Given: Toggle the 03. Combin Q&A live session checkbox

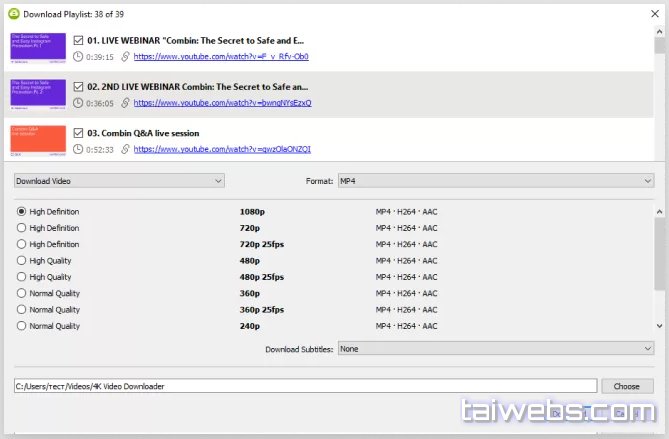Looking at the screenshot, I should [x=79, y=132].
